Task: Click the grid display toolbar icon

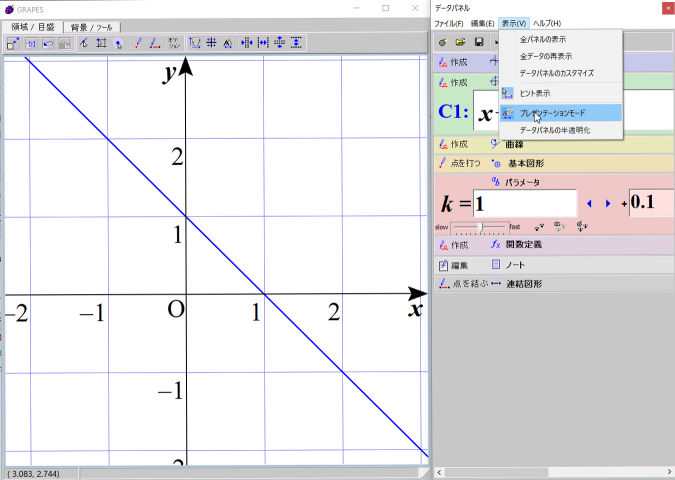Action: [211, 43]
